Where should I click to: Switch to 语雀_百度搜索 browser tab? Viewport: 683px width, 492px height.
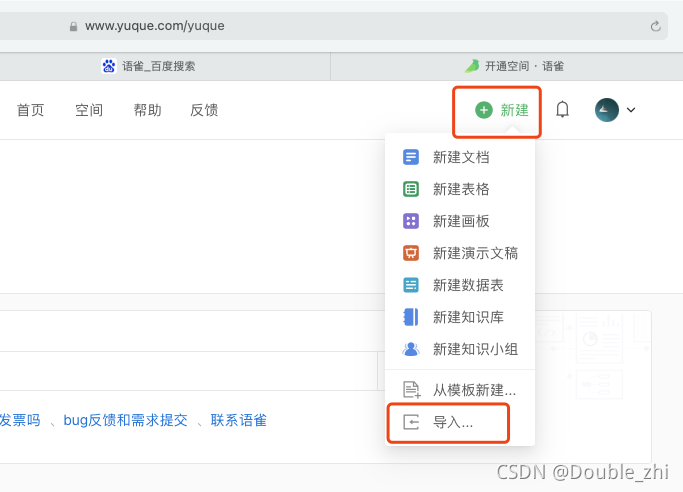coord(165,66)
